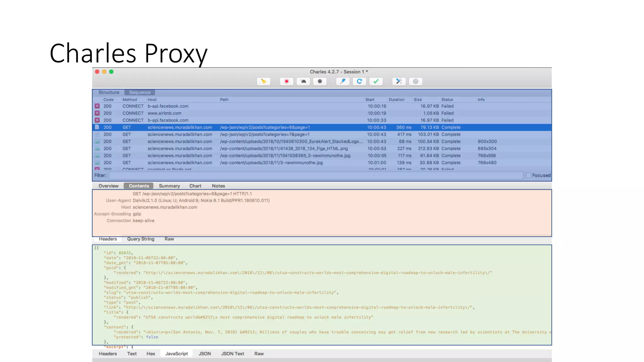Image resolution: width=644 pixels, height=362 pixels.
Task: Select the request Raw tab
Action: tap(169, 239)
